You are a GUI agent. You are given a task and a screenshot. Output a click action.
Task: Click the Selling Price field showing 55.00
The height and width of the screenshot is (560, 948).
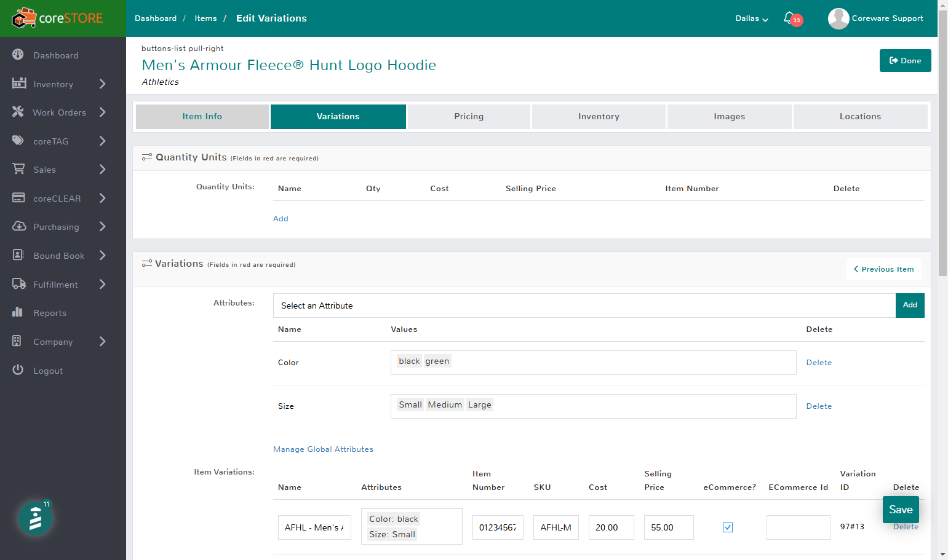669,527
